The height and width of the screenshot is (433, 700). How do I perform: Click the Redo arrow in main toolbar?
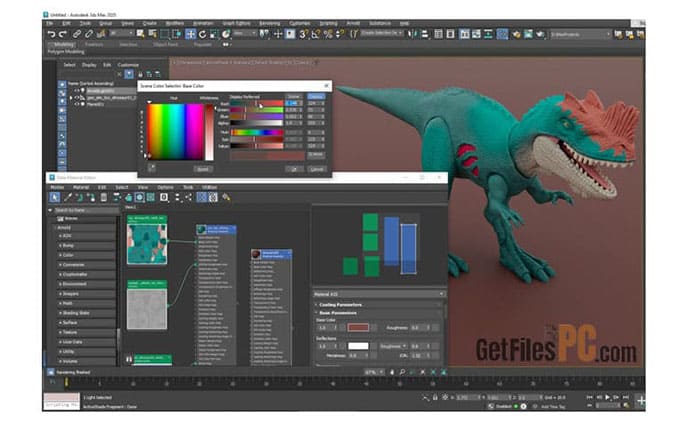click(x=62, y=34)
